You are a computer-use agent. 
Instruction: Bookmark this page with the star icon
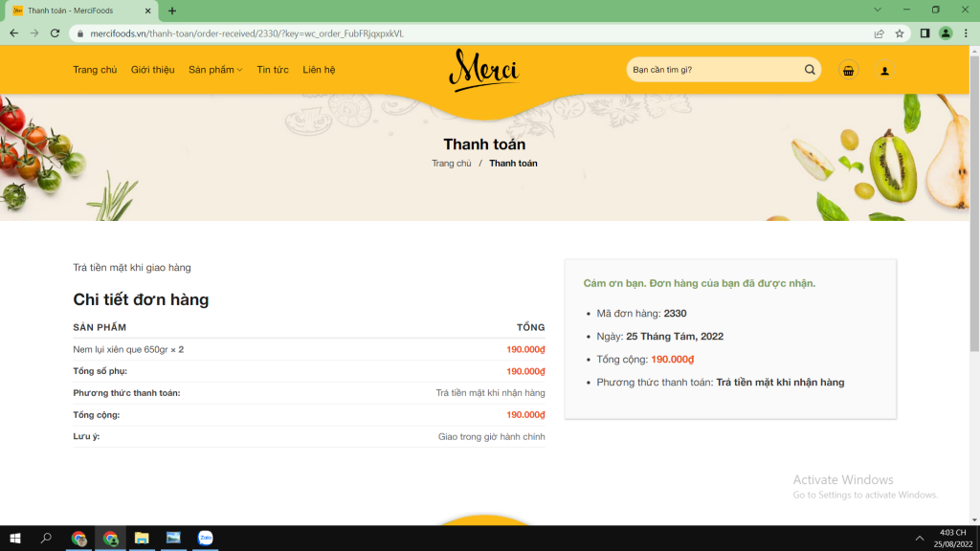pyautogui.click(x=900, y=33)
